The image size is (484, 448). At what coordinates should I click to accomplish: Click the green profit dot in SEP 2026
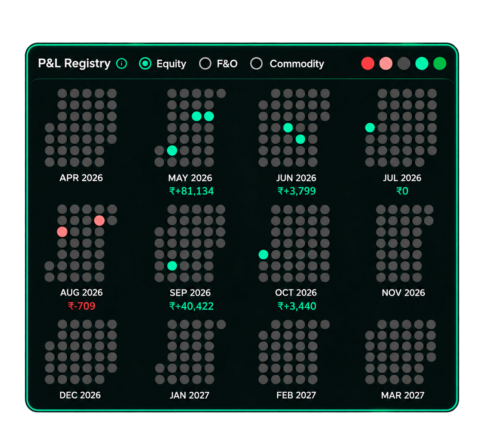click(172, 266)
